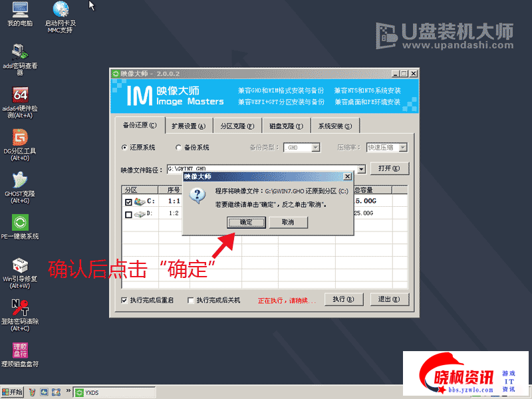Click 确定 in the confirmation dialog
Screen dimensions: 532x399
point(246,222)
